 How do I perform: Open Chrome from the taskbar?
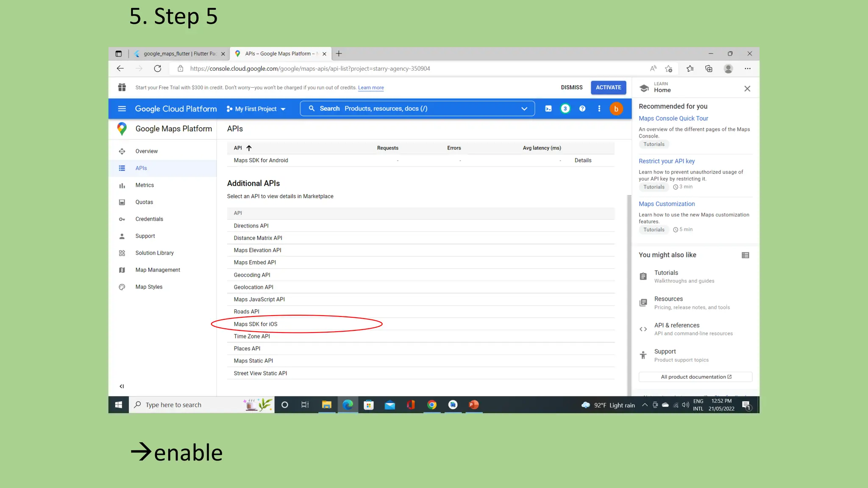coord(432,405)
